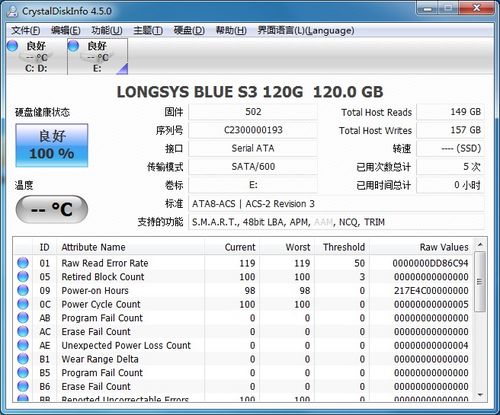
Task: Click status orb for Raw Read Error Rate
Action: (x=23, y=263)
